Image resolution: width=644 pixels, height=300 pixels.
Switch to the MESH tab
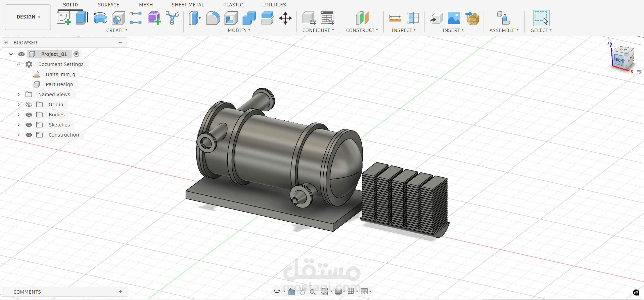click(x=146, y=5)
